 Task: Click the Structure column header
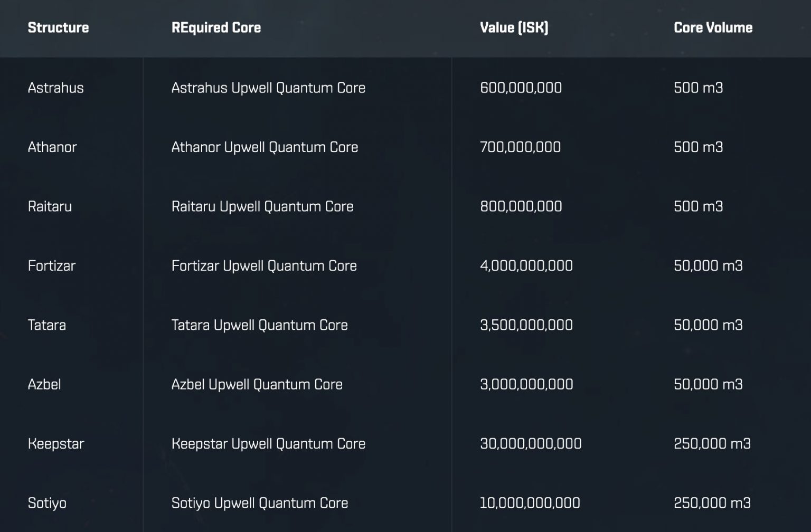(58, 27)
